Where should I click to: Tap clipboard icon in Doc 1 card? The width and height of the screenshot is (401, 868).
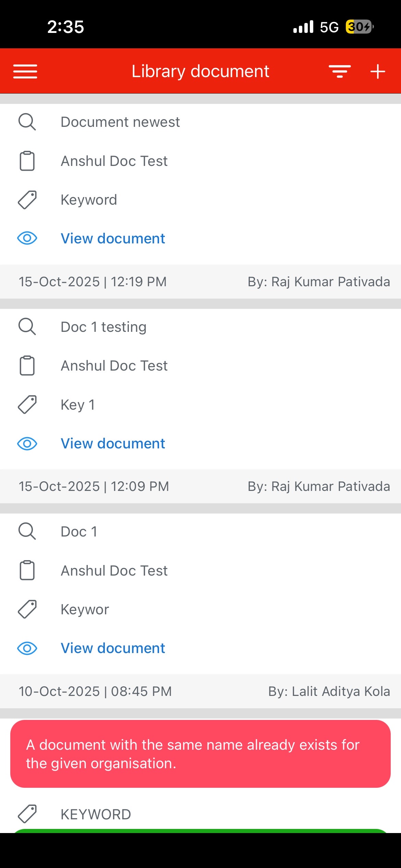tap(27, 570)
